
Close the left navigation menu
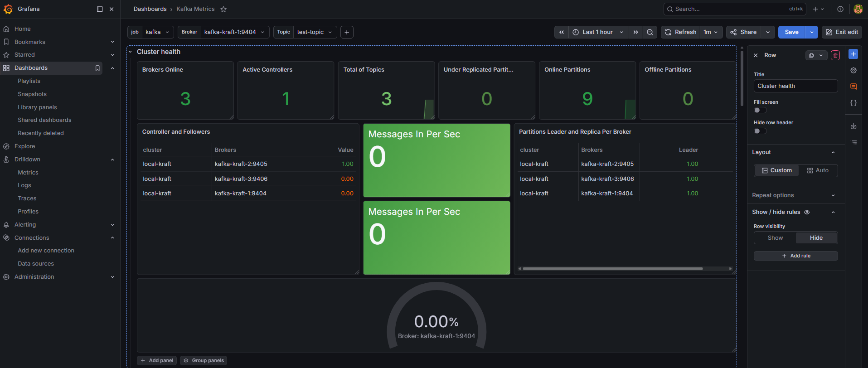click(112, 9)
